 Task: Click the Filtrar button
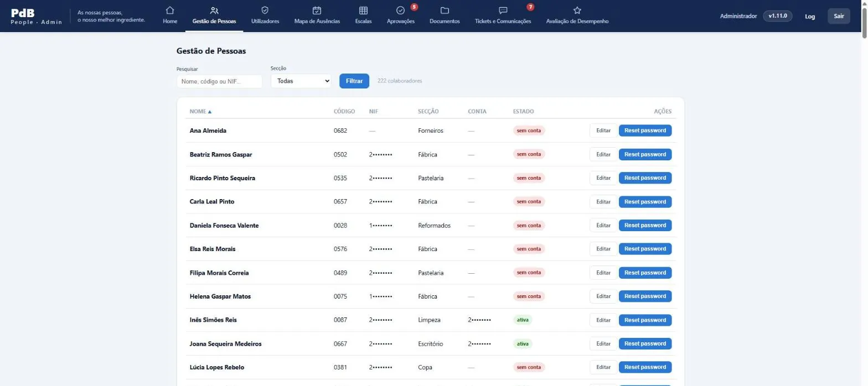coord(354,81)
